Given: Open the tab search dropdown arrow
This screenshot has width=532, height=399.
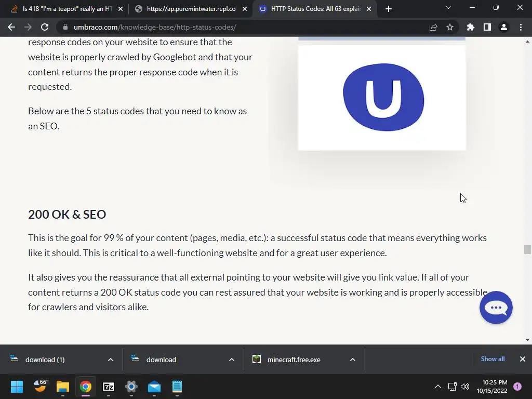Looking at the screenshot, I should (448, 7).
